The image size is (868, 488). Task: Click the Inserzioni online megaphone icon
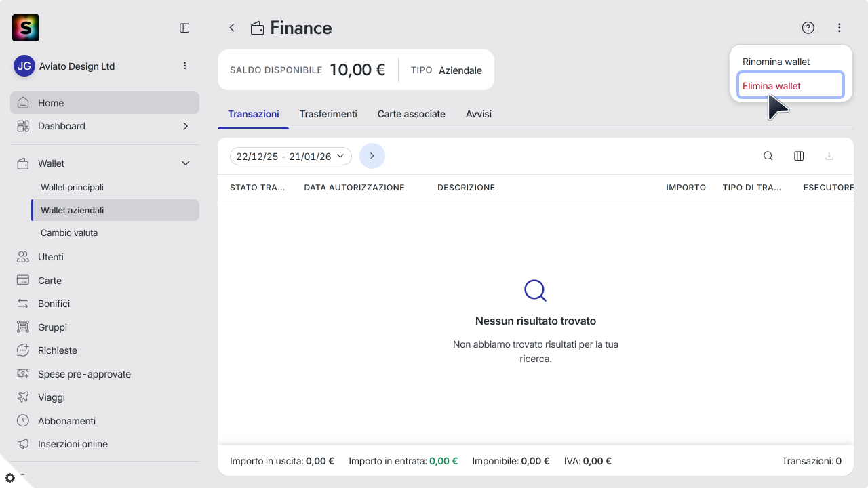pos(23,444)
